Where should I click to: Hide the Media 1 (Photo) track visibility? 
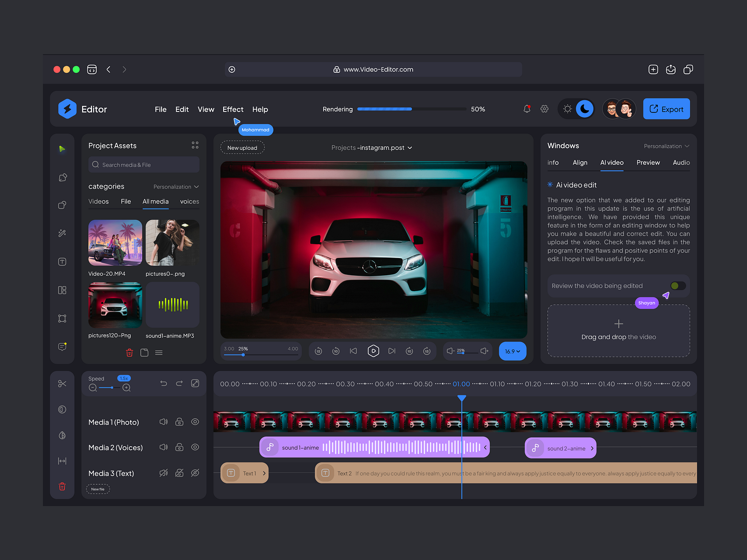(x=195, y=422)
